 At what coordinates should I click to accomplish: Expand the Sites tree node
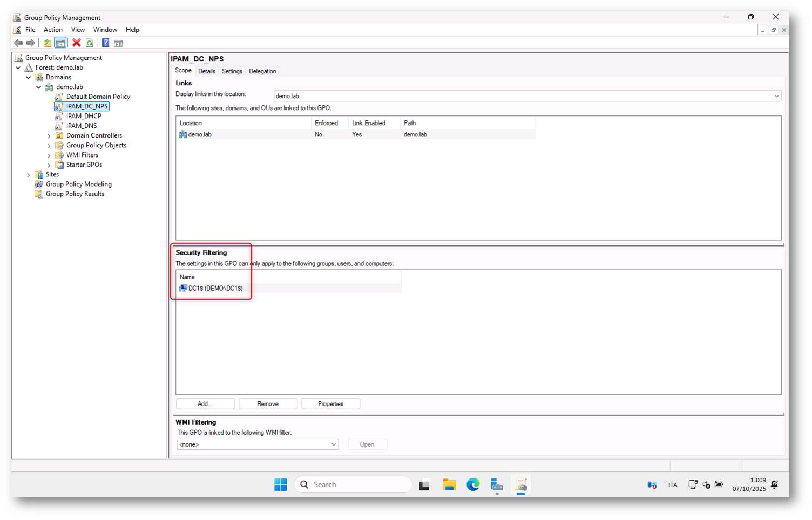29,175
